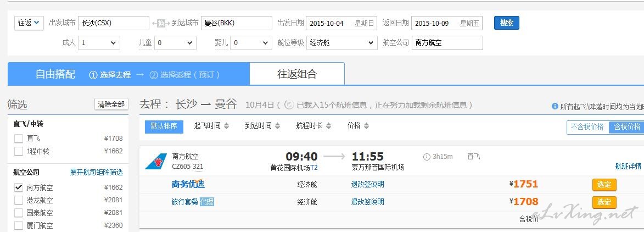The width and height of the screenshot is (644, 232).
Task: Click 选定 for the ¥1751 fare
Action: (604, 185)
